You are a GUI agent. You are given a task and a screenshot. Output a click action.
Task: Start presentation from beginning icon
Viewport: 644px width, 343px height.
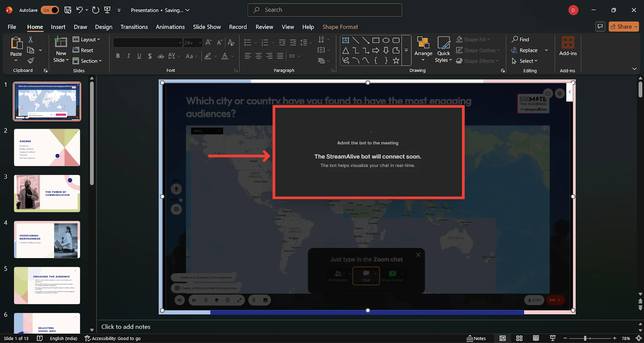pyautogui.click(x=107, y=10)
